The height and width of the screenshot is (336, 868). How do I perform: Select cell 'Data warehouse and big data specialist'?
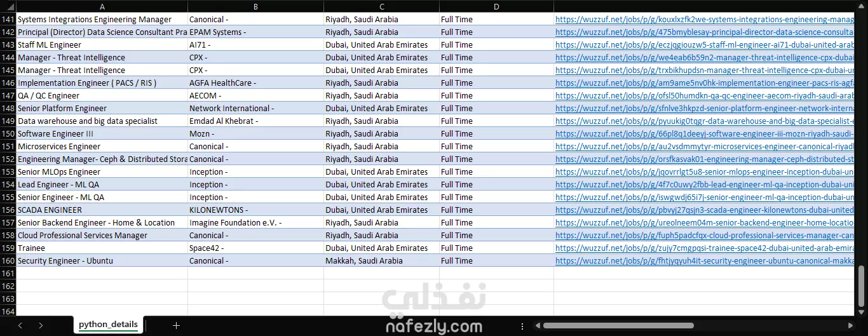click(x=102, y=121)
